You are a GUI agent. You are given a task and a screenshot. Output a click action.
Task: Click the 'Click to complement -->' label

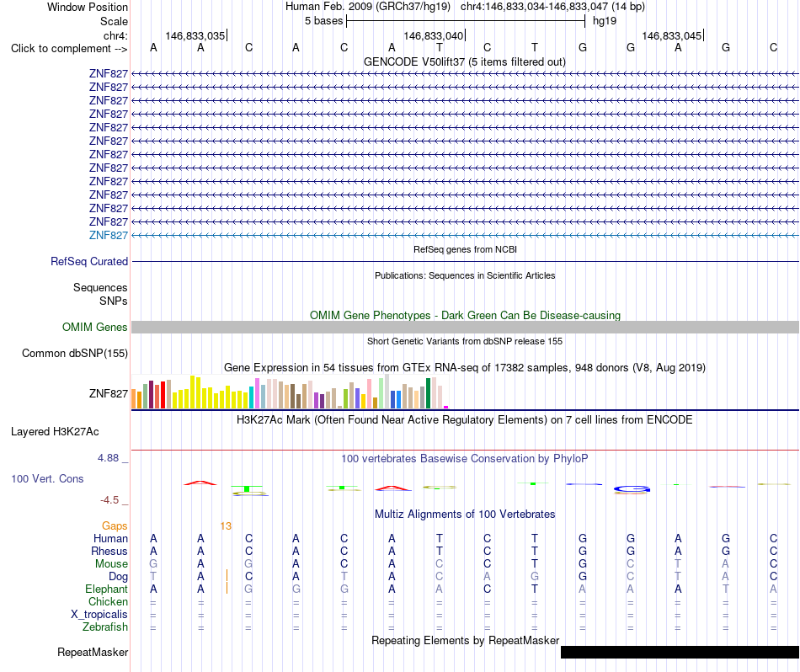click(x=69, y=49)
